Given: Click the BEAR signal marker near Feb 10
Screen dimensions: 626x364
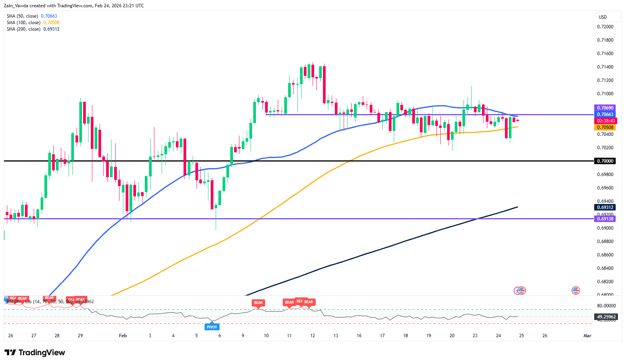Looking at the screenshot, I should tap(258, 303).
